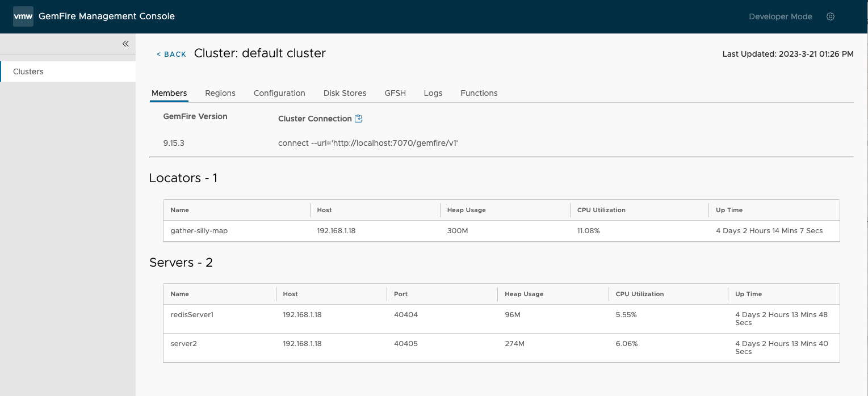Click up time ending 13 Mins 48 Secs
The width and height of the screenshot is (868, 396).
pyautogui.click(x=781, y=318)
